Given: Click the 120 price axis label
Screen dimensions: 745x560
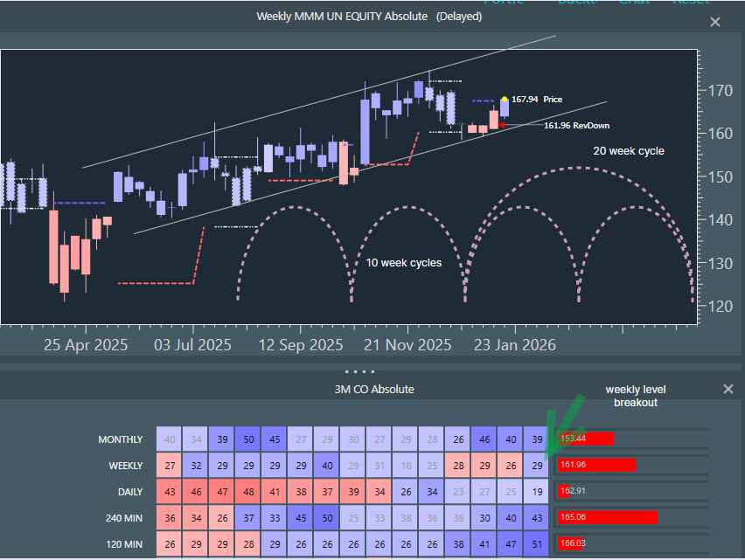Looking at the screenshot, I should 720,307.
